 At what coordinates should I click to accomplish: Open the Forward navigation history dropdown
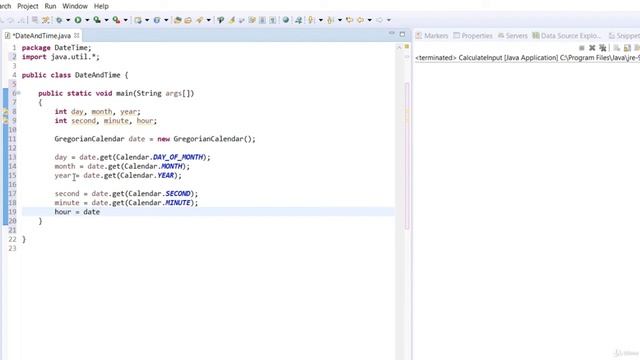click(389, 20)
